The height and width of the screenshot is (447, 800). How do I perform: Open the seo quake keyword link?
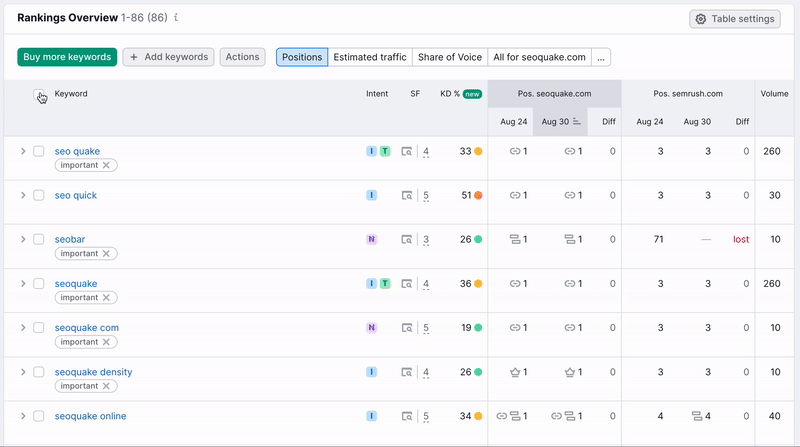coord(77,151)
